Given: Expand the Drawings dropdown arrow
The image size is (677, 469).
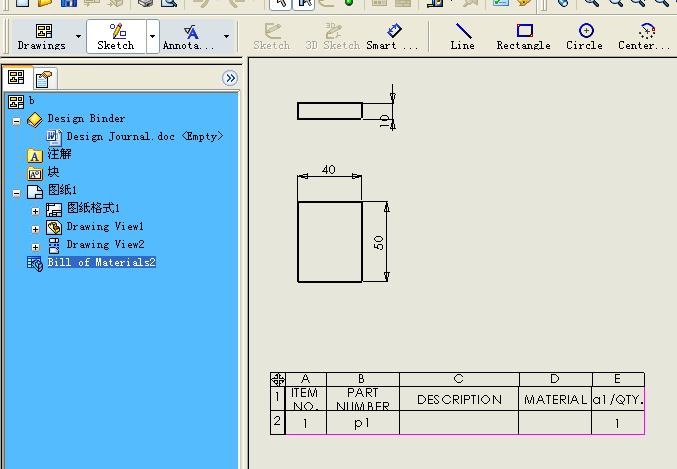Looking at the screenshot, I should [78, 37].
